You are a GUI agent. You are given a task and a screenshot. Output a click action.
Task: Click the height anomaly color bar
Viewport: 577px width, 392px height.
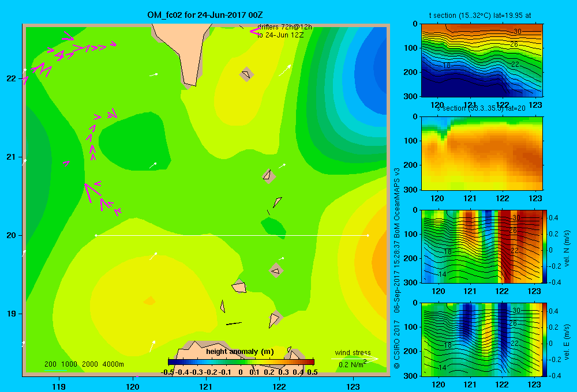click(x=241, y=362)
